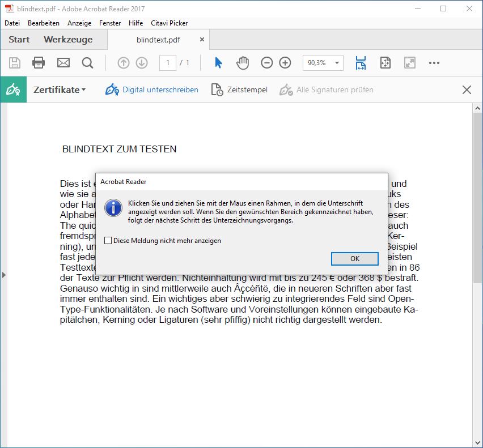Send file by email envelope icon
This screenshot has height=448, width=483.
coord(63,63)
